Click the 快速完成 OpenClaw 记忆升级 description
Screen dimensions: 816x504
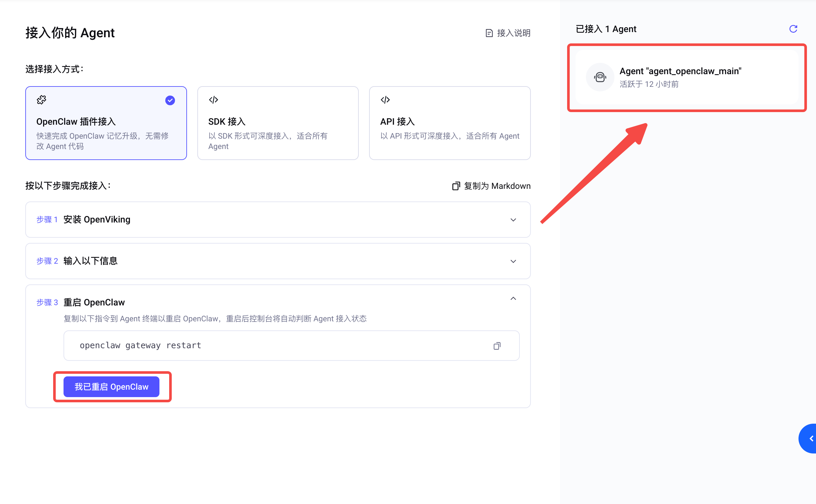[102, 141]
